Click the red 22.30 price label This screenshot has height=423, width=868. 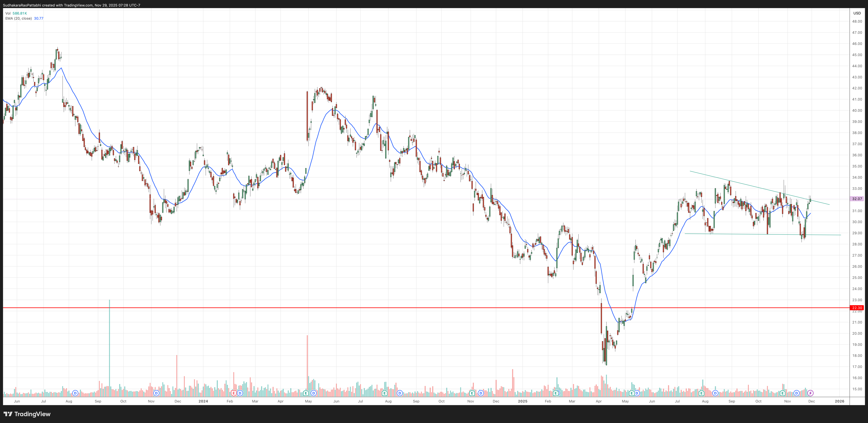(x=857, y=308)
